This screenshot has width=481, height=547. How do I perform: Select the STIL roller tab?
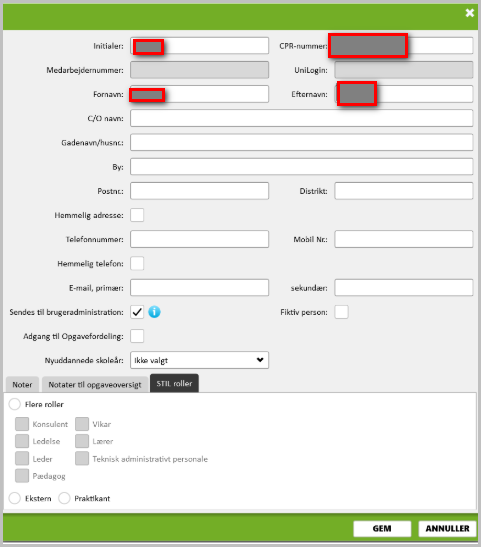174,383
